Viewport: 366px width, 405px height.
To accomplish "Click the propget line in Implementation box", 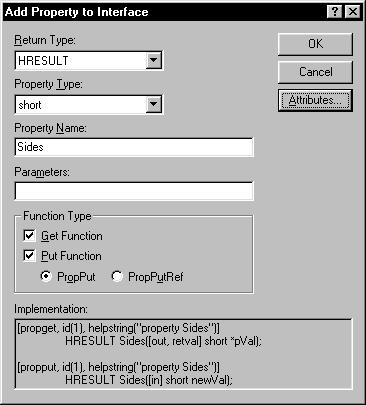I will click(118, 328).
